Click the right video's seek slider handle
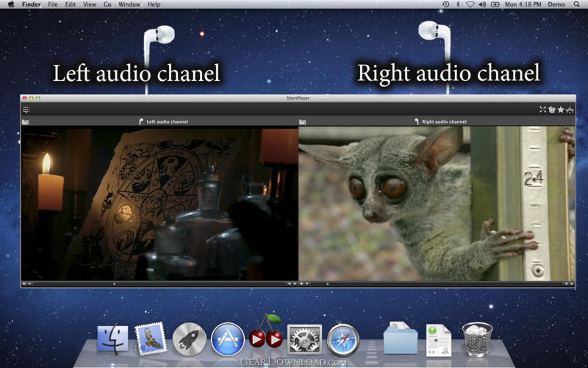 [327, 284]
